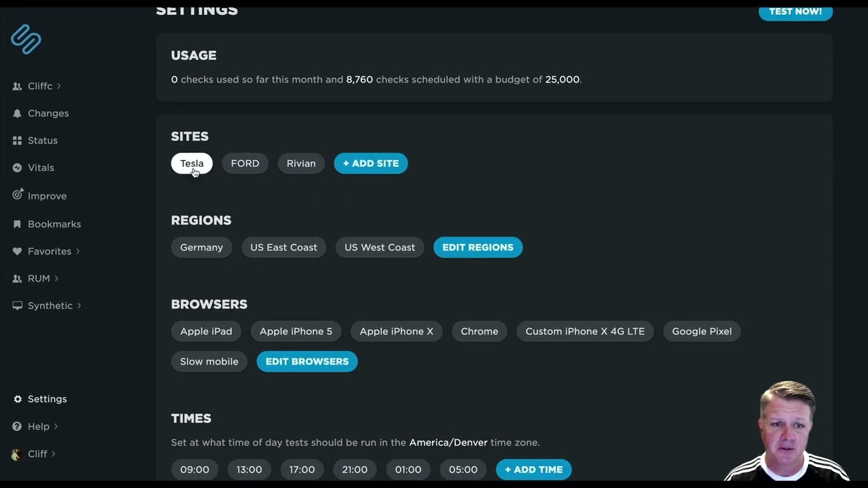Click the America/Denver time zone text

(x=448, y=443)
